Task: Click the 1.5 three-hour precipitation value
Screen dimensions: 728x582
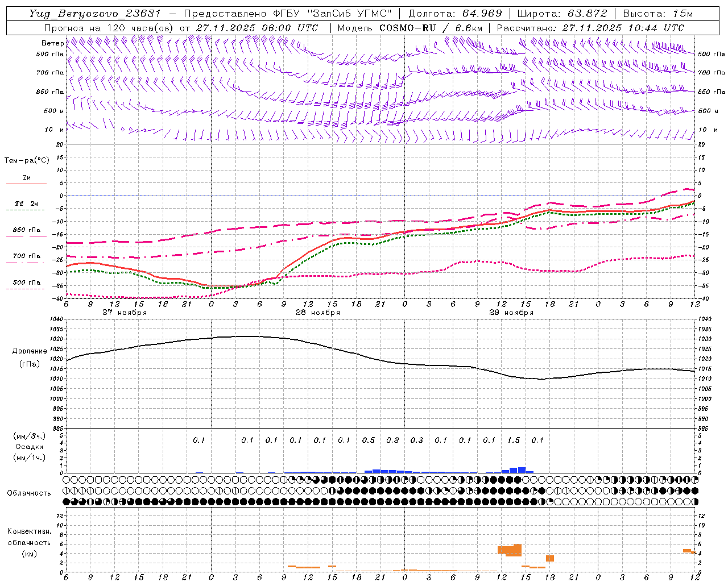Action: coord(514,440)
